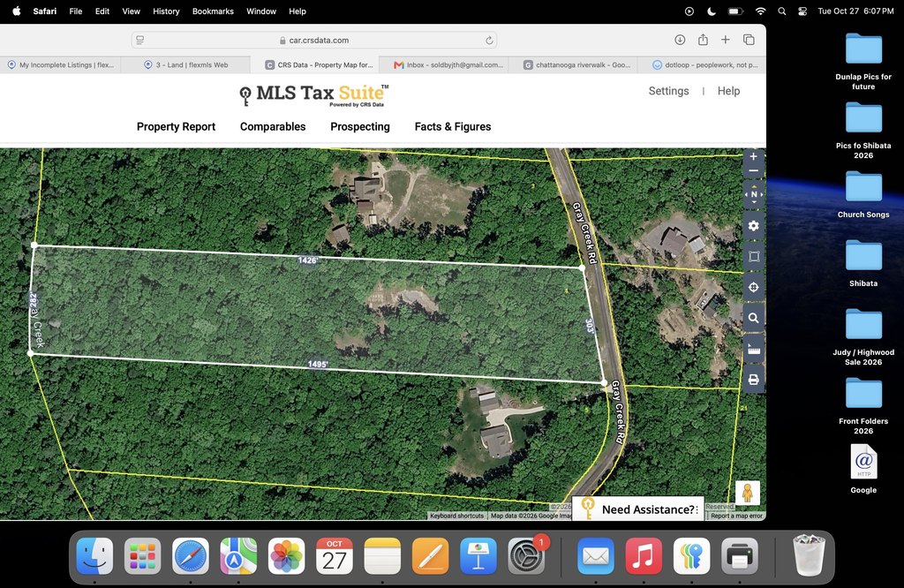Open the Safari History menu
Viewport: 904px width, 588px height.
pyautogui.click(x=166, y=11)
